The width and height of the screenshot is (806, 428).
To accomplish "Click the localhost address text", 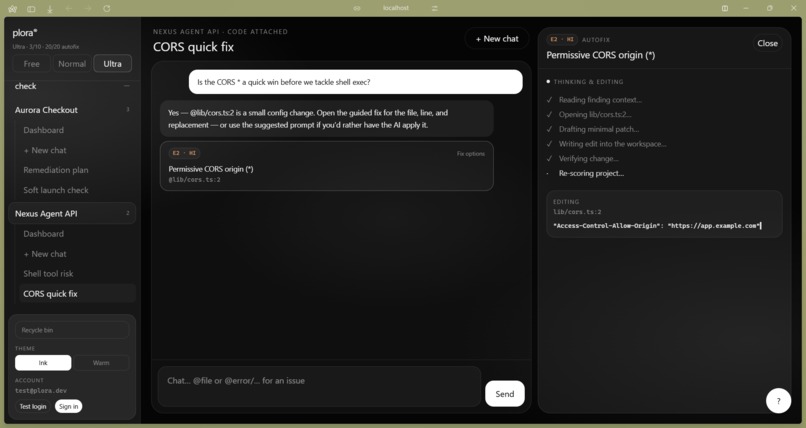I will [396, 8].
